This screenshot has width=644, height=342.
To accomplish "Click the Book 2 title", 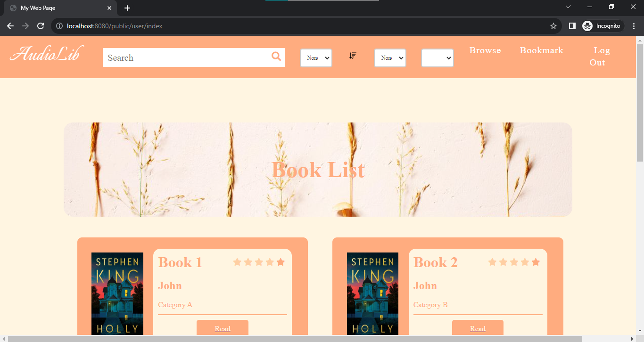I will point(436,262).
